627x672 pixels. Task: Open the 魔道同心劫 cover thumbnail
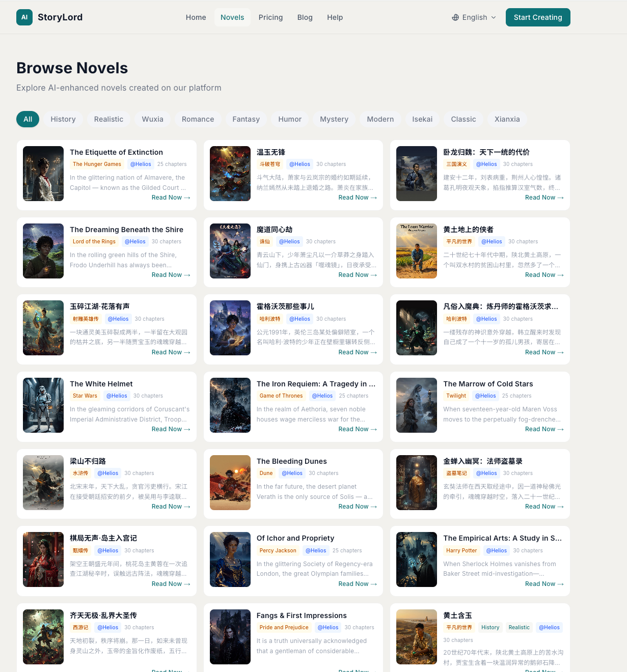230,251
